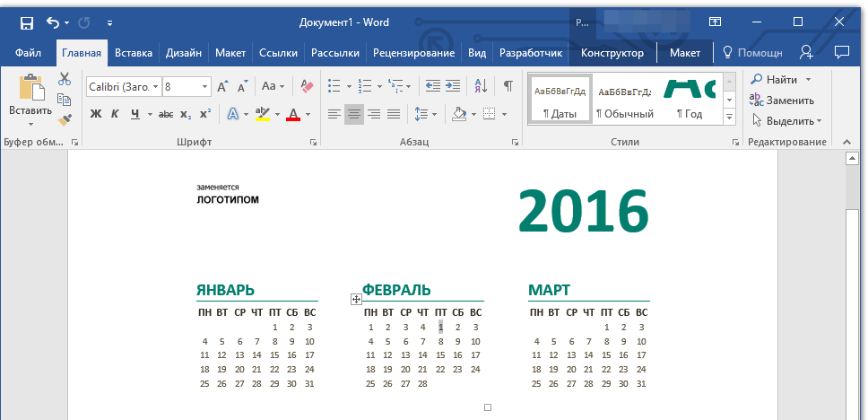Viewport: 868px width, 420px height.
Task: Sort text with the A-Z icon
Action: 481,86
